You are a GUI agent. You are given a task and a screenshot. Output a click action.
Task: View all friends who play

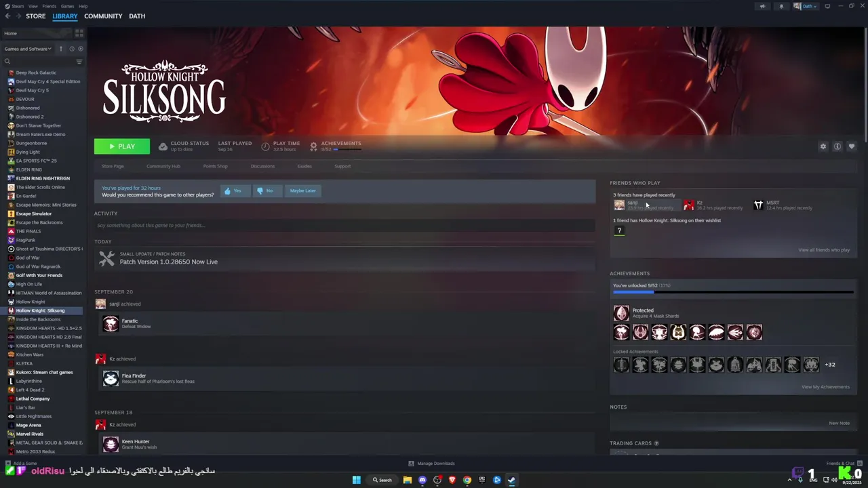click(824, 250)
